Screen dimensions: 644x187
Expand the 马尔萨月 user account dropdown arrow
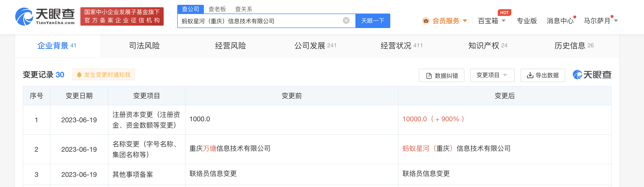(x=616, y=21)
